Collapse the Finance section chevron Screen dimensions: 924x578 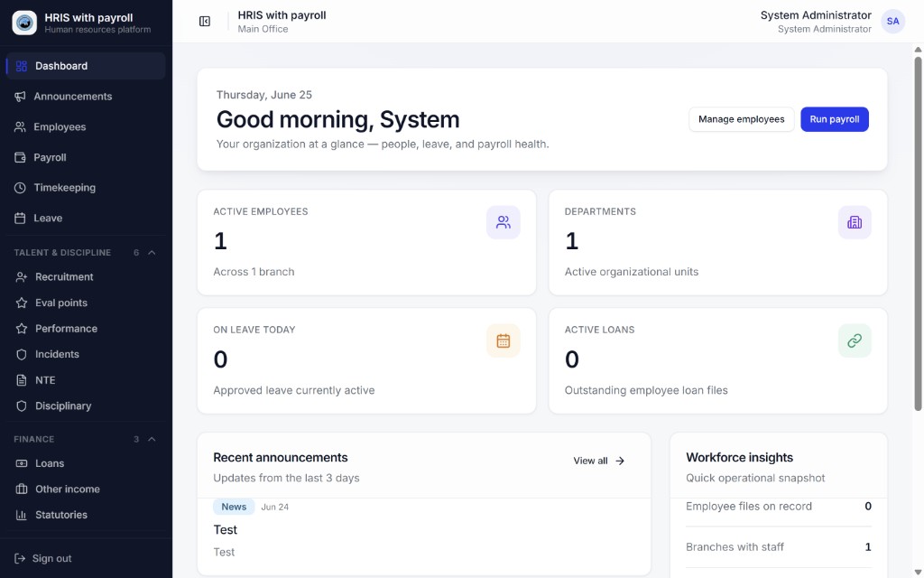152,440
